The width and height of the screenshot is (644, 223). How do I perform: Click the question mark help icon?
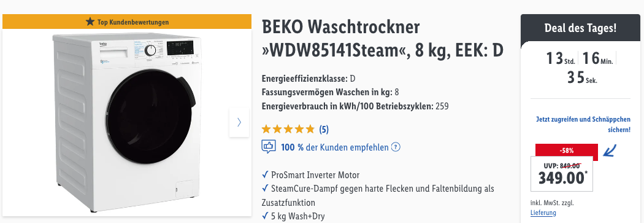tap(396, 147)
